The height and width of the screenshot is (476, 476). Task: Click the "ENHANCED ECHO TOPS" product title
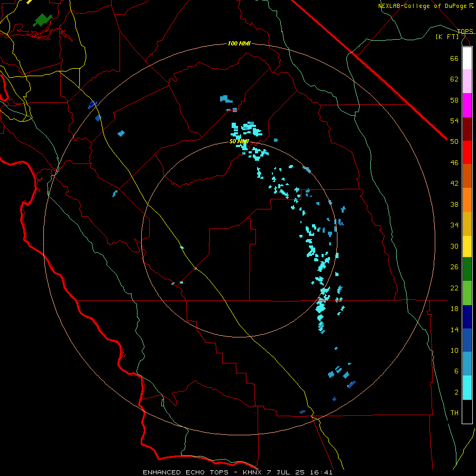[186, 472]
